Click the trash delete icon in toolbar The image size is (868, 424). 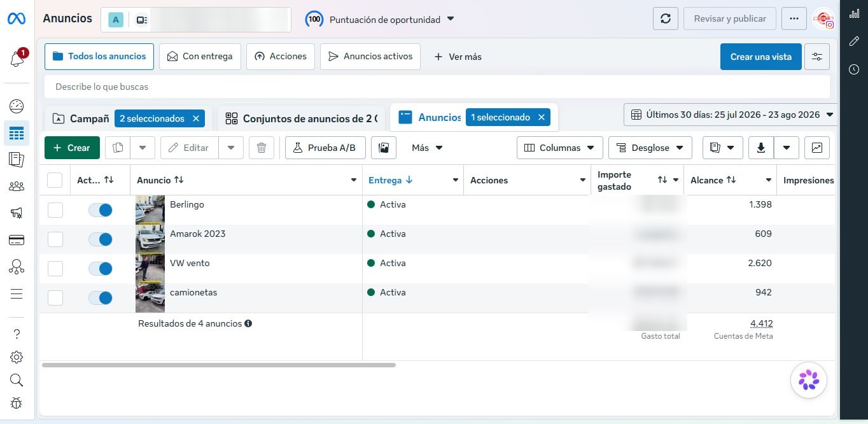tap(262, 148)
